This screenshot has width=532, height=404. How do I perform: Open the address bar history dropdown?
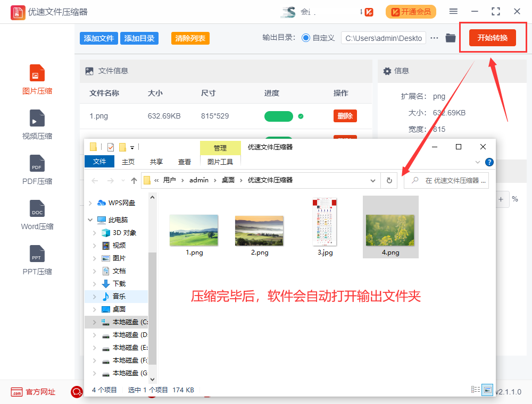click(x=373, y=181)
